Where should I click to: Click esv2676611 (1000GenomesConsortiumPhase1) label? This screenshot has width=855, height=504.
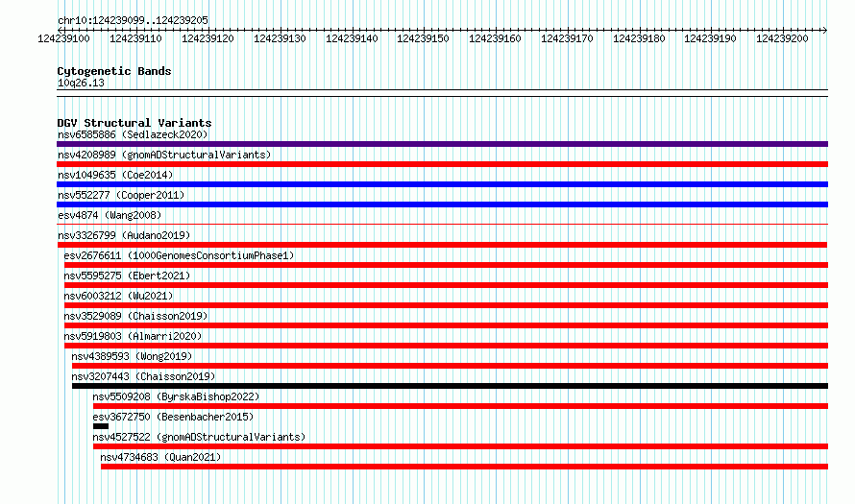coord(179,255)
